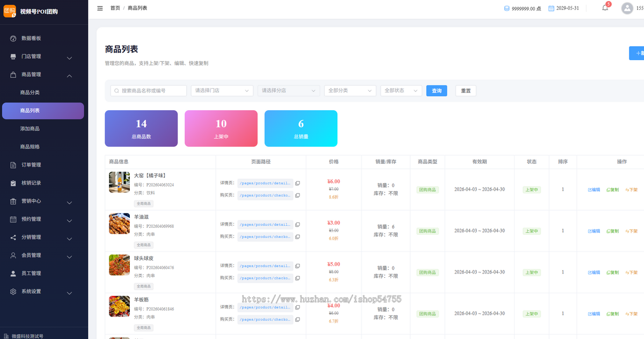This screenshot has width=644, height=339.
Task: Focus the product name search field
Action: (x=149, y=91)
